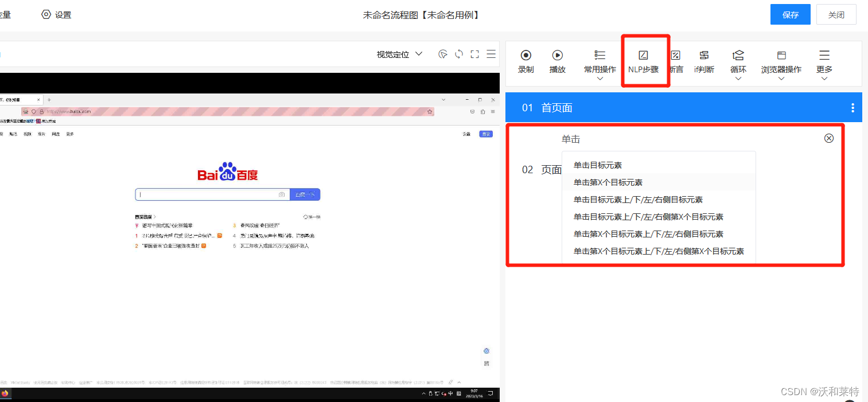Image resolution: width=868 pixels, height=402 pixels.
Task: Toggle fullscreen preview icon
Action: pyautogui.click(x=474, y=54)
